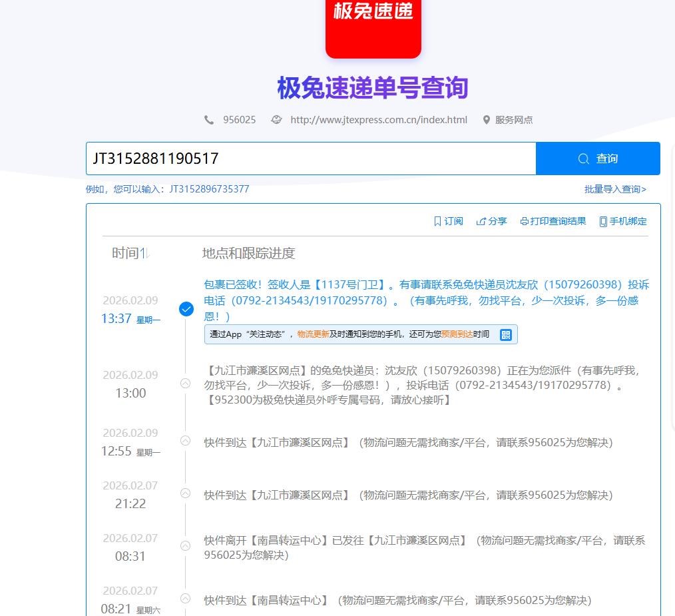Click the 打印查询结果 printer icon
This screenshot has height=616, width=675.
pyautogui.click(x=524, y=221)
